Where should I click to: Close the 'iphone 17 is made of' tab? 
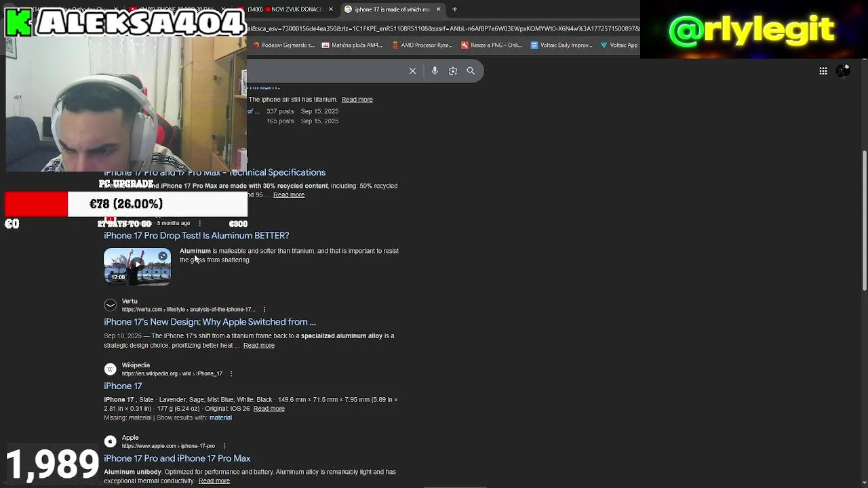(x=438, y=9)
